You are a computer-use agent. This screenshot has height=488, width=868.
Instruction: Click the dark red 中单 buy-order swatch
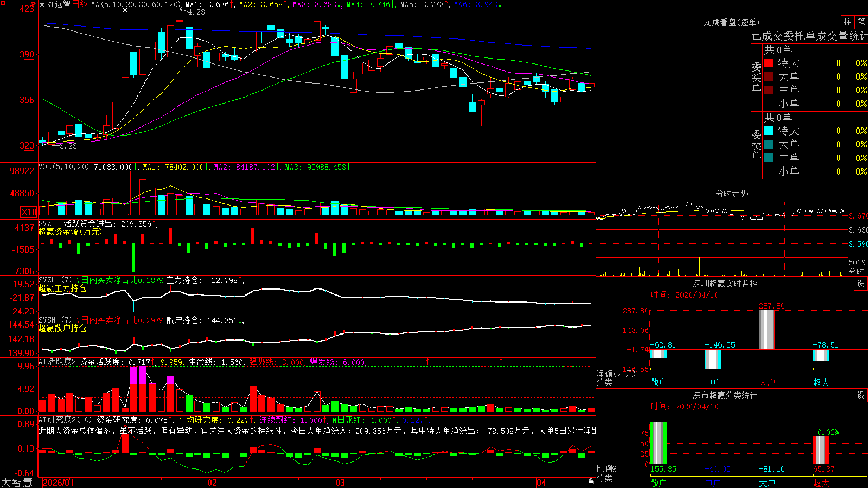point(768,90)
